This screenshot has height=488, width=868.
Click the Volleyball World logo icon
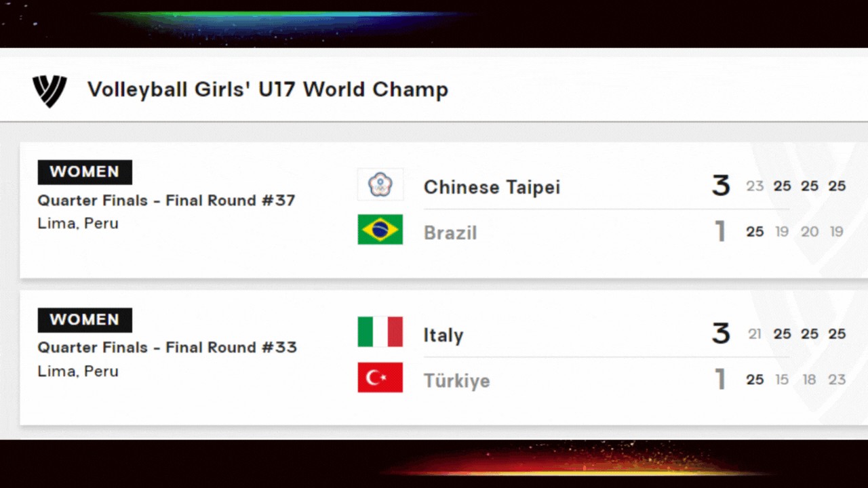click(50, 91)
